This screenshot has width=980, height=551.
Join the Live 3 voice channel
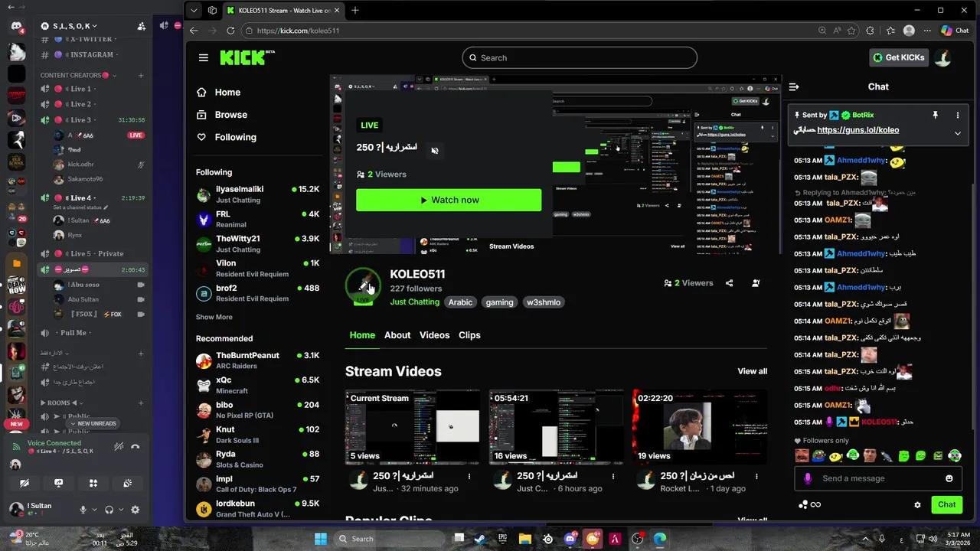(x=93, y=120)
